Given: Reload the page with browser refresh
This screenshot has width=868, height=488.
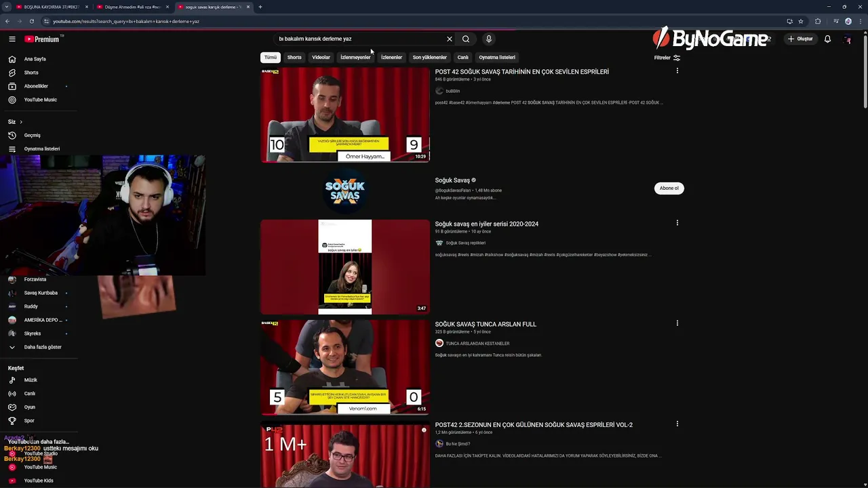Looking at the screenshot, I should point(31,21).
